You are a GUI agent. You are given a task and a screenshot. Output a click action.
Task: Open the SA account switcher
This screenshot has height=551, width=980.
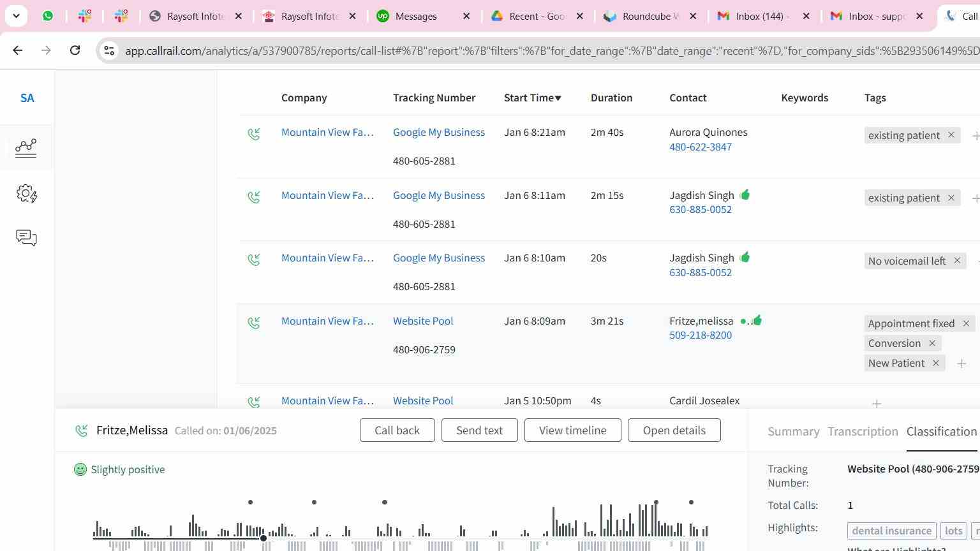click(27, 98)
